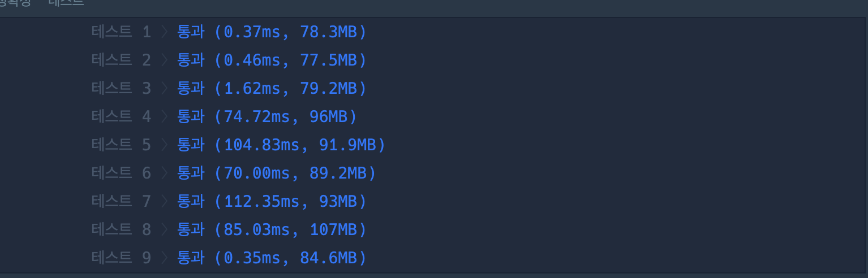Open the 통과 (104.83ms, 91.9MB) result text
This screenshot has height=278, width=868.
(x=281, y=145)
